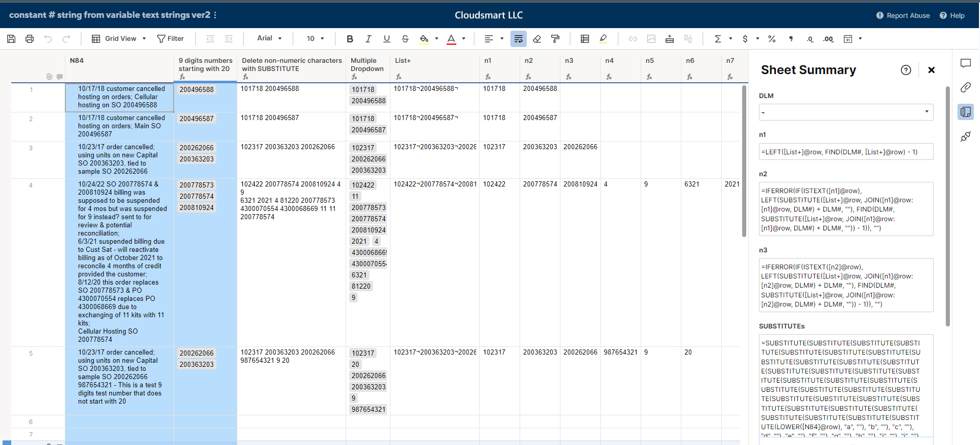Click the n2 formula field
Screen dimensions: 980x445
[846, 209]
